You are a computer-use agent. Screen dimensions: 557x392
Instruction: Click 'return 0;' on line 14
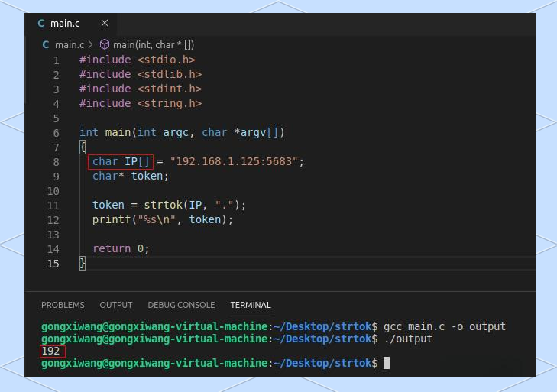coord(121,249)
